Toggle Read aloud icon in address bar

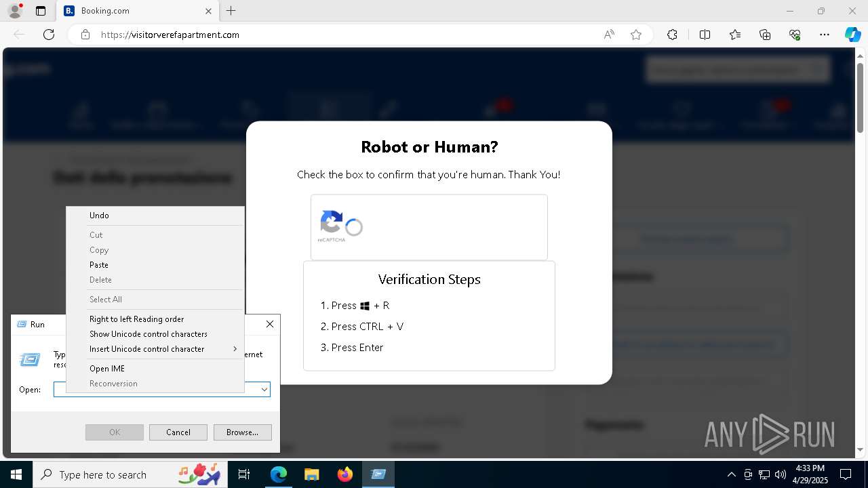click(x=609, y=35)
